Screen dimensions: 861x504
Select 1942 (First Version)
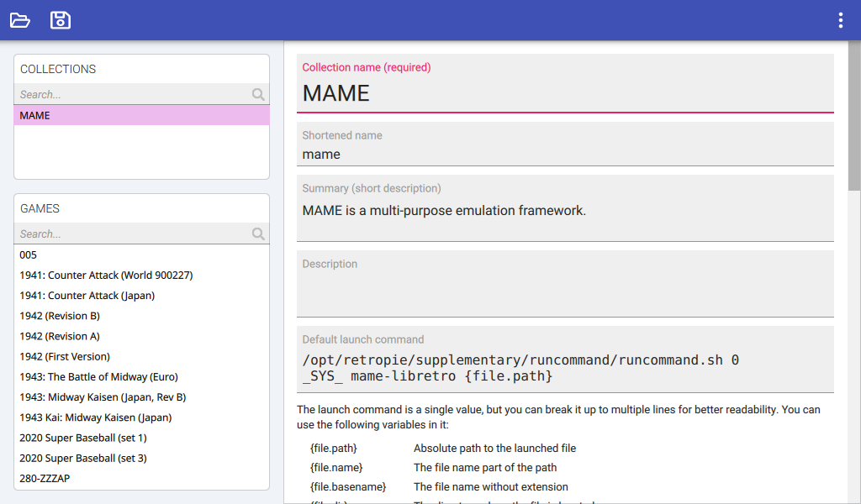141,356
